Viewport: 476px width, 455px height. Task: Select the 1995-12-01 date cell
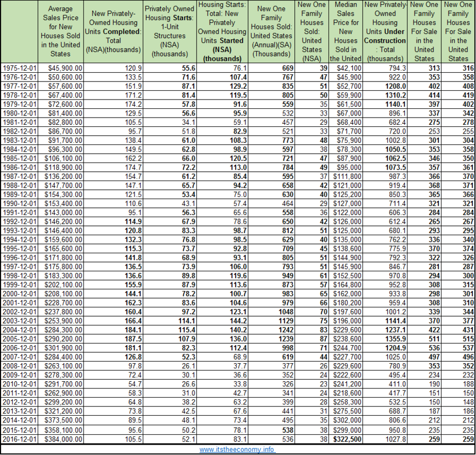20,249
